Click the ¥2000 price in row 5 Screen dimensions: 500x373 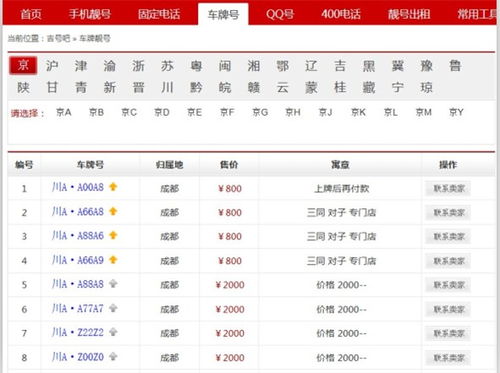click(230, 285)
